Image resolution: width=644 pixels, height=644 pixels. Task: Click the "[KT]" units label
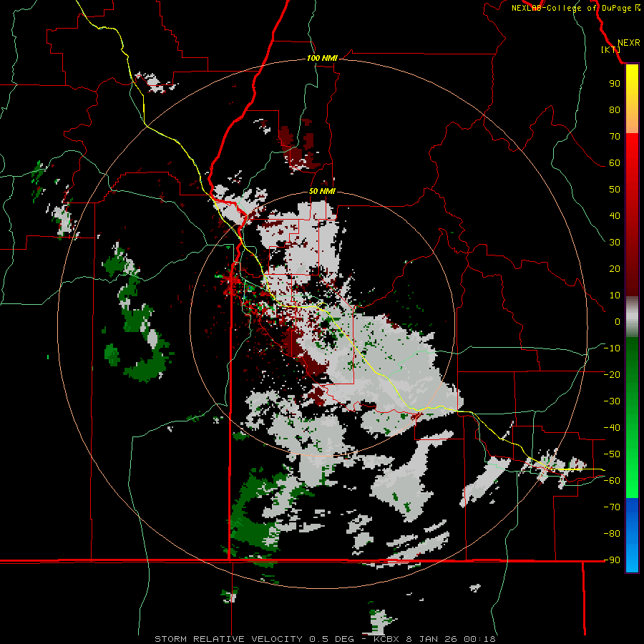coord(611,49)
